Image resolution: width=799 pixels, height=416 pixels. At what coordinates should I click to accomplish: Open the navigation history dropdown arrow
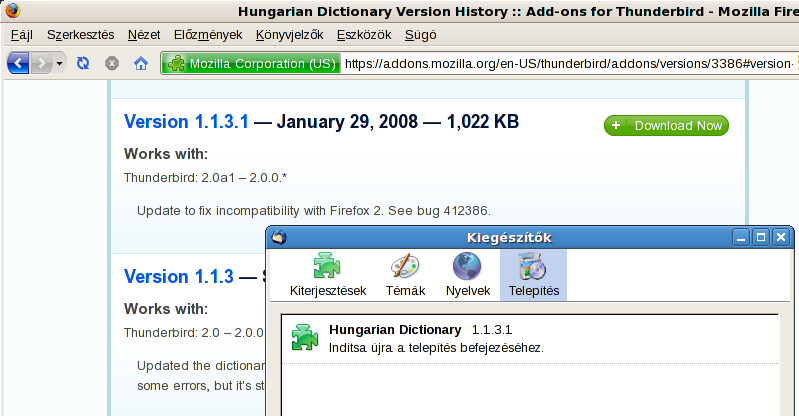click(x=60, y=63)
